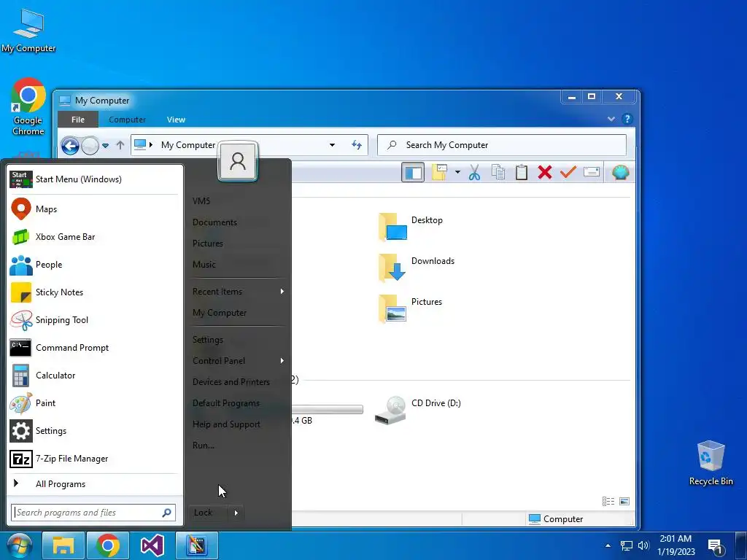Viewport: 747px width, 560px height.
Task: Open Start Menu (Windows) entry
Action: 93,179
